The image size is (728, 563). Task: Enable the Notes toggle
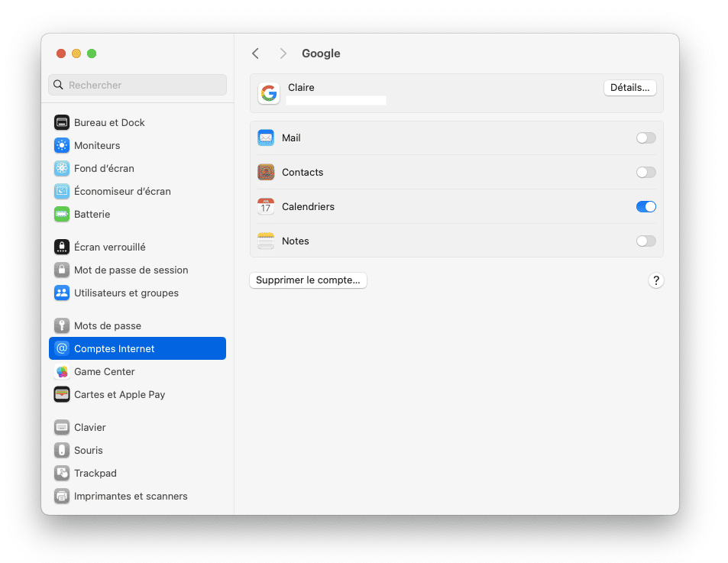pos(645,241)
